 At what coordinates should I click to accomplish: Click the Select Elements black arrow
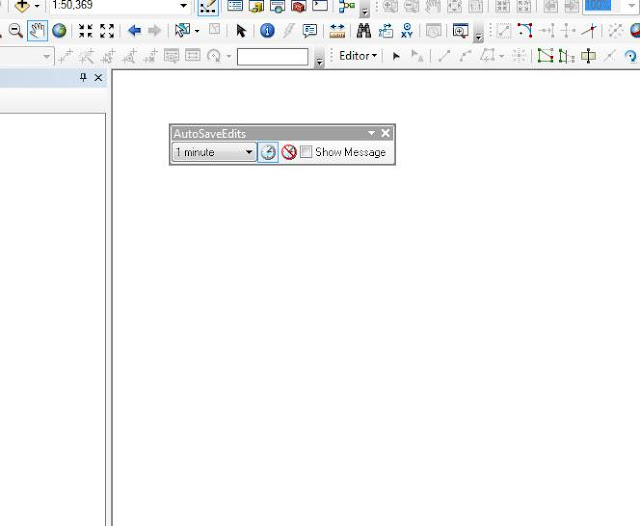241,31
